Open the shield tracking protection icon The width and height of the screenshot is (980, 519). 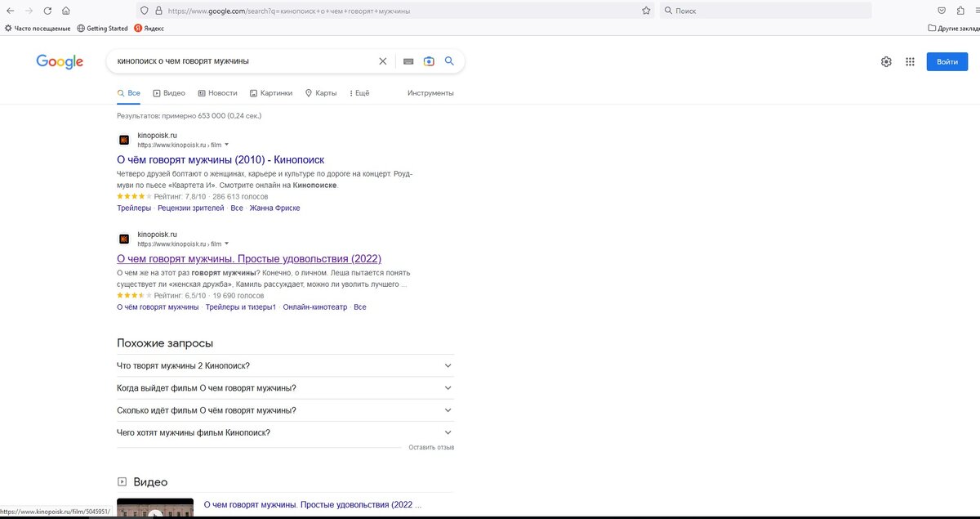click(145, 11)
